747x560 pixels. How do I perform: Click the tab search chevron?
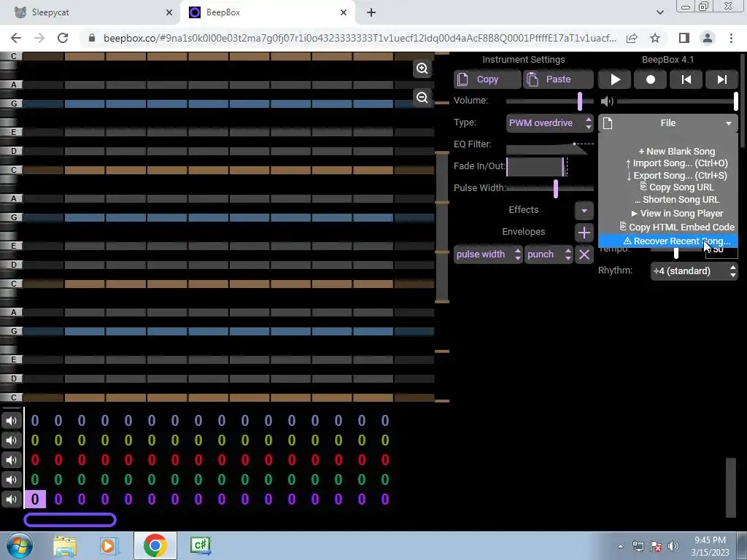tap(659, 12)
